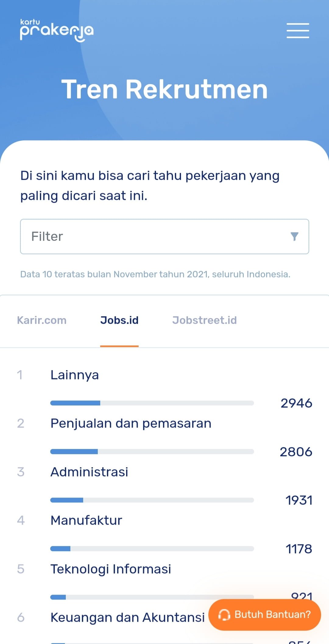
Task: Open the hamburger menu
Action: [x=298, y=30]
